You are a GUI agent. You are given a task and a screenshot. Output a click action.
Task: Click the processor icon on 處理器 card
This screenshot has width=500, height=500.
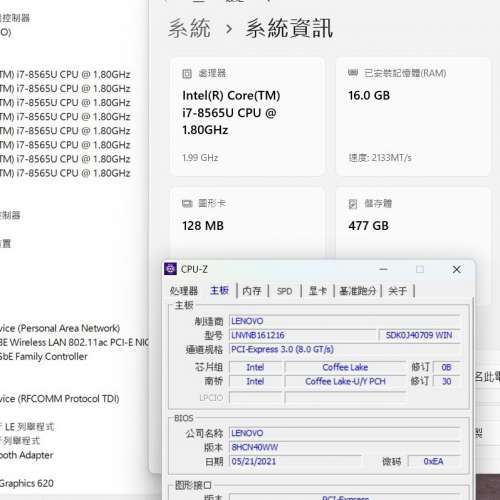click(x=187, y=73)
